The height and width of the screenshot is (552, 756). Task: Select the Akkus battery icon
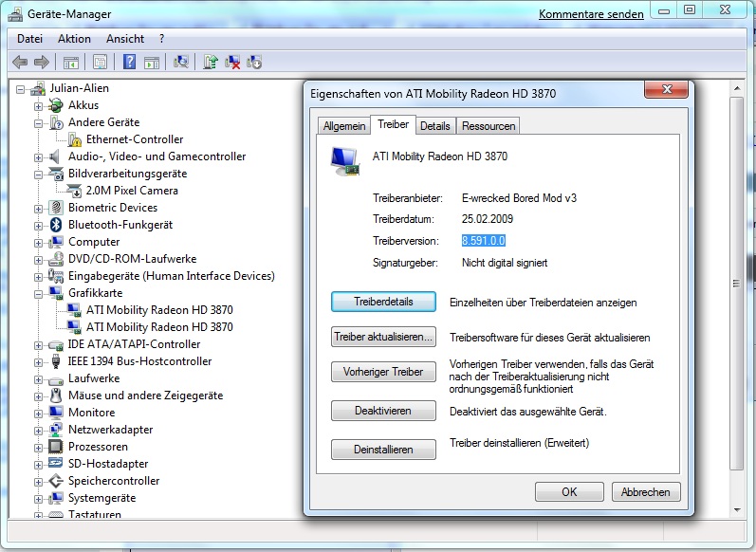pos(56,105)
